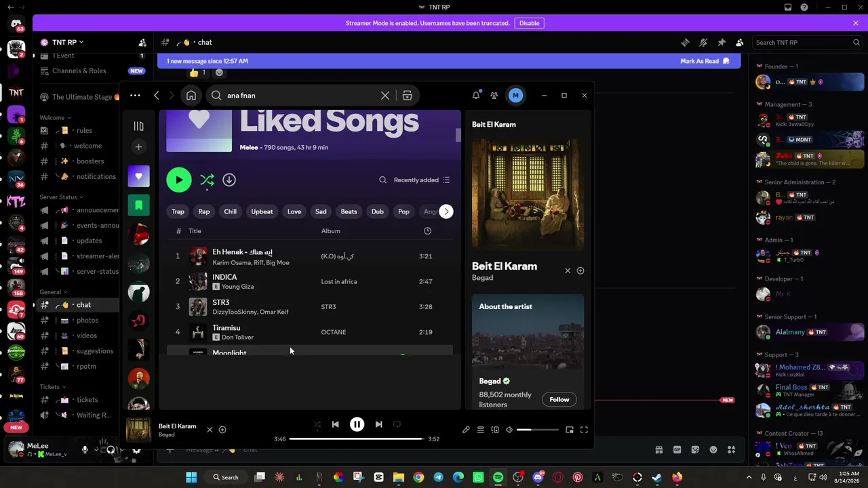Collapse the General channel category
The image size is (868, 488).
click(54, 292)
